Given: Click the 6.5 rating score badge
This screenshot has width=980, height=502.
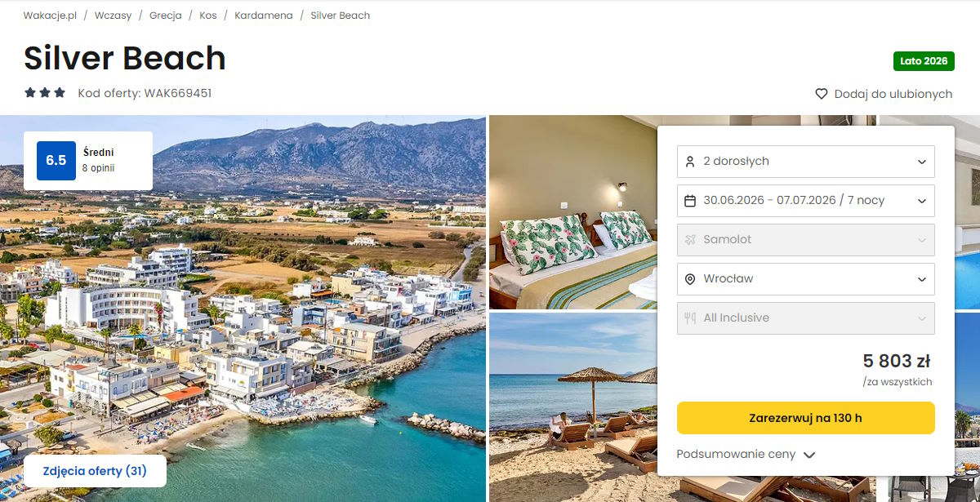Looking at the screenshot, I should tap(56, 161).
